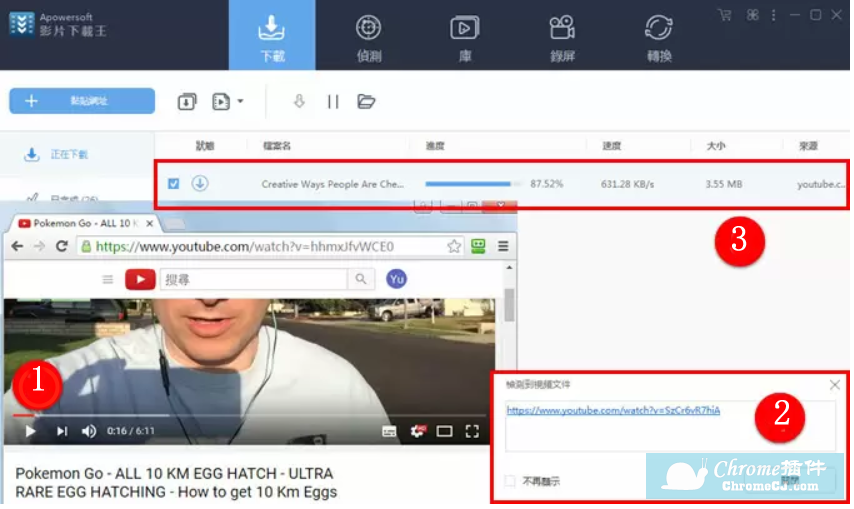The image size is (854, 509).
Task: Open video settings gear
Action: point(418,432)
